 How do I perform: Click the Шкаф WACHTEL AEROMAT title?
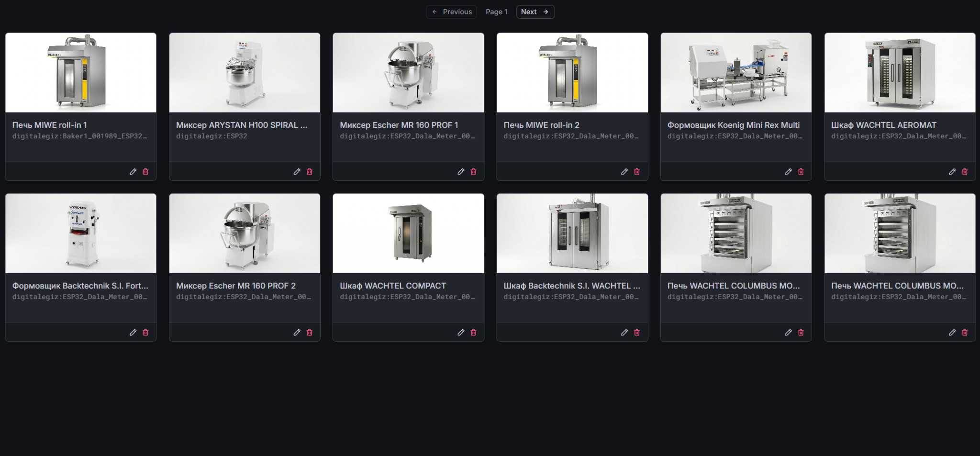point(883,125)
